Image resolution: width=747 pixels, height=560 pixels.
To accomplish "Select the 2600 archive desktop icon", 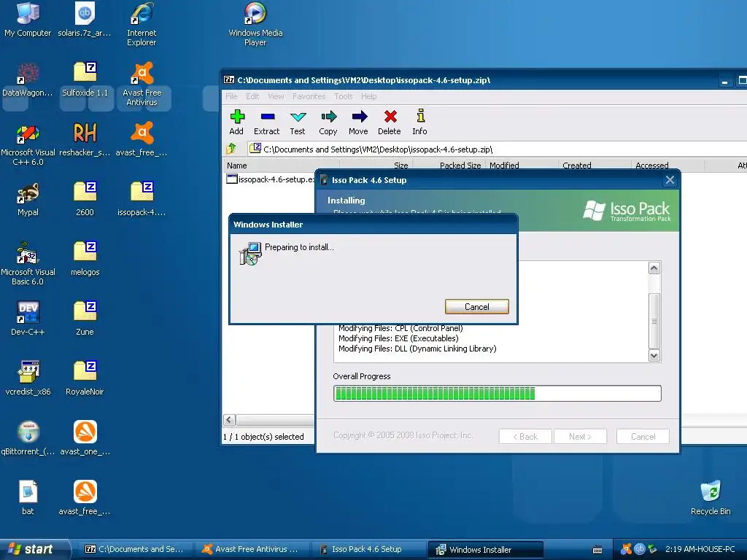I will (x=85, y=199).
